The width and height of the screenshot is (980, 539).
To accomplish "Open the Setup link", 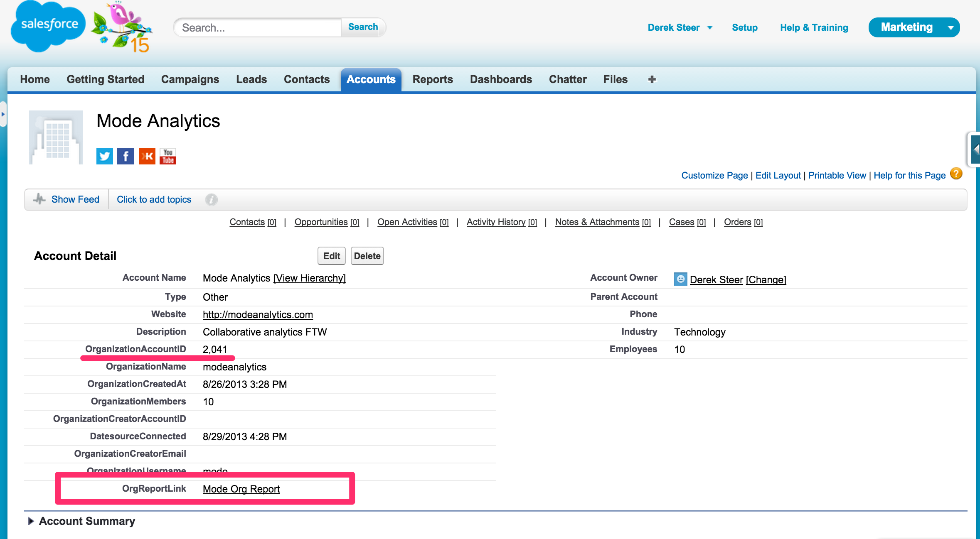I will click(x=745, y=27).
